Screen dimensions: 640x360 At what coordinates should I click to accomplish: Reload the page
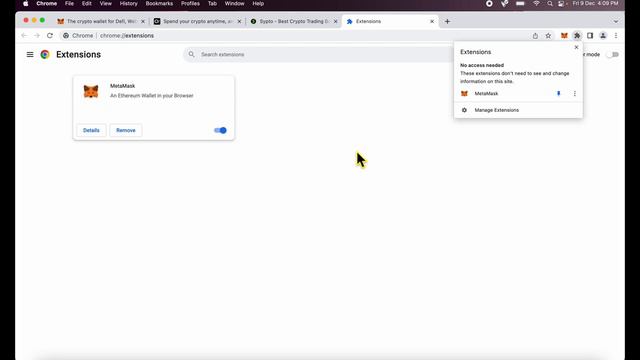(50, 36)
